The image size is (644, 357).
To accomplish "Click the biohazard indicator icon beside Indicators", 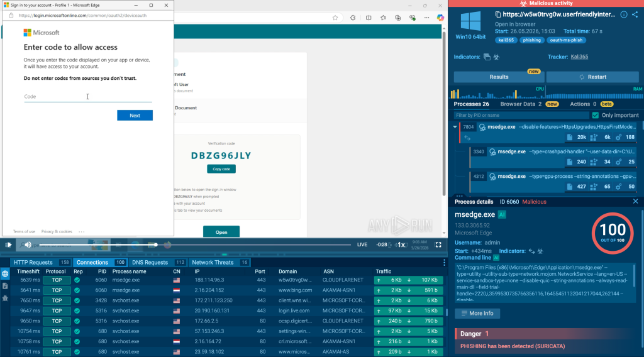I will pos(496,57).
